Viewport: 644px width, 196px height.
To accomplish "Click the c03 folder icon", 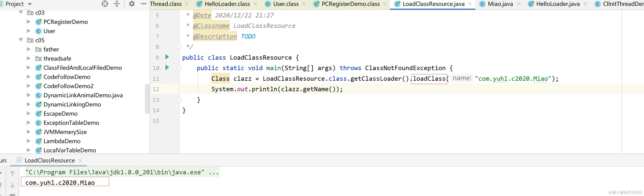I will point(30,13).
